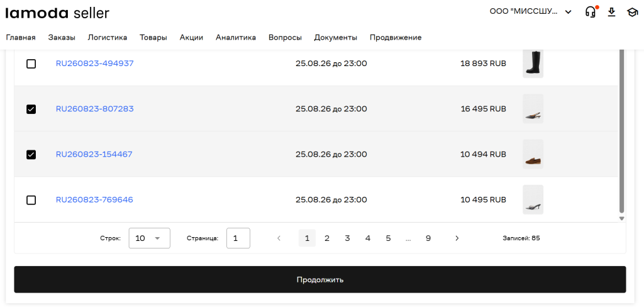Go to previous page arrow

[279, 238]
